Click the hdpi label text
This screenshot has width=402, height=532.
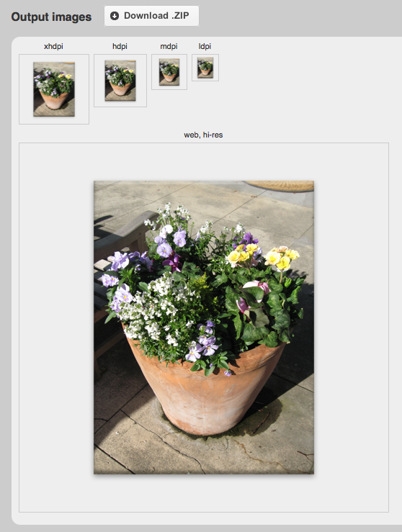click(120, 46)
